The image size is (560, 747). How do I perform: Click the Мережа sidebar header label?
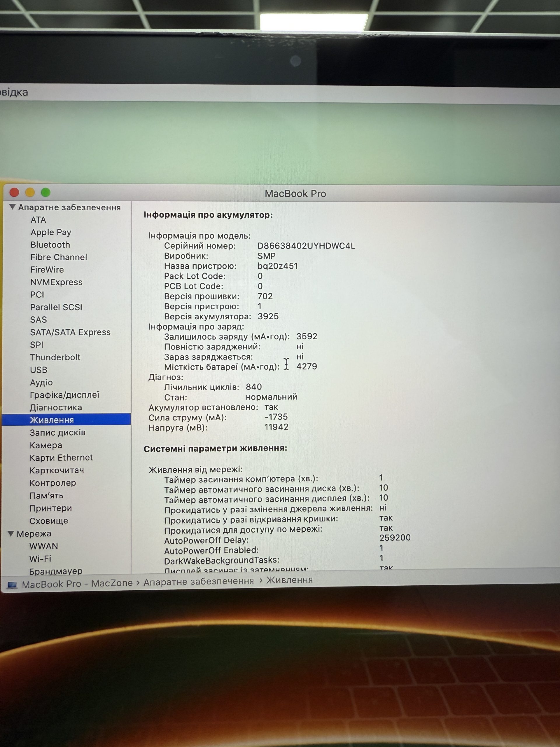34,534
